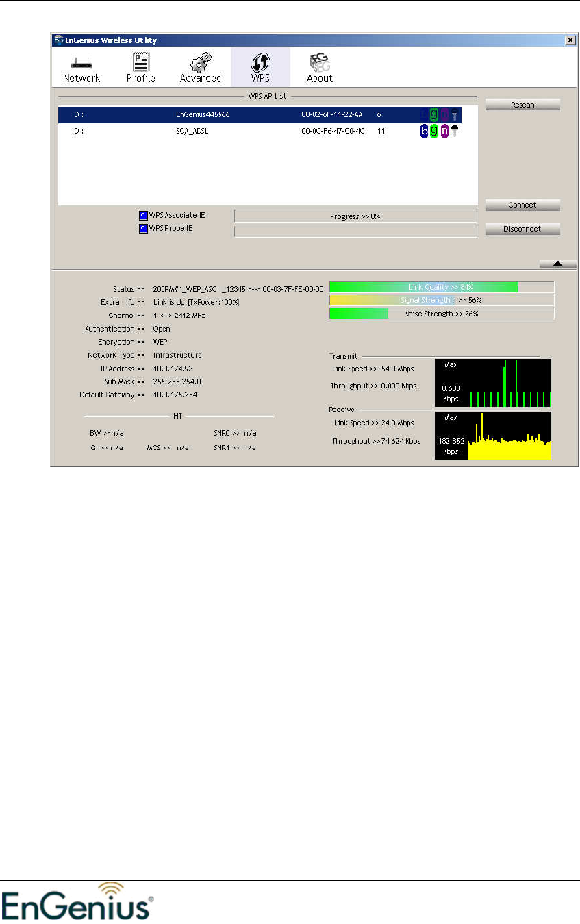The height and width of the screenshot is (924, 580).
Task: Open the Advanced tab
Action: tap(200, 66)
